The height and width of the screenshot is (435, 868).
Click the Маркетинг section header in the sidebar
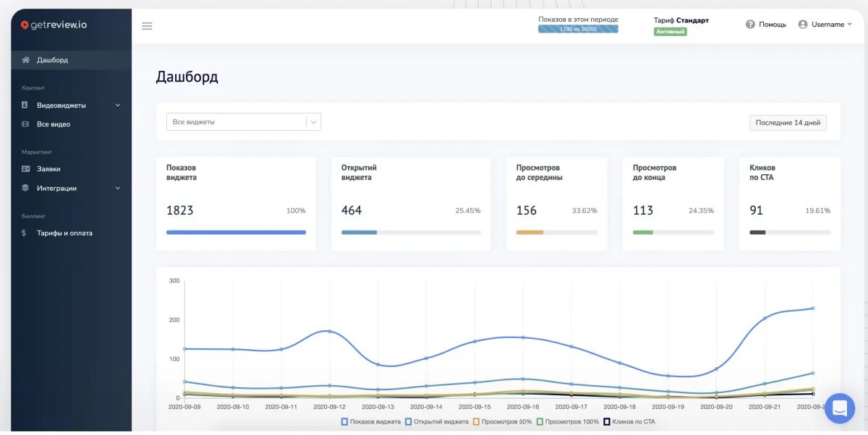point(37,152)
